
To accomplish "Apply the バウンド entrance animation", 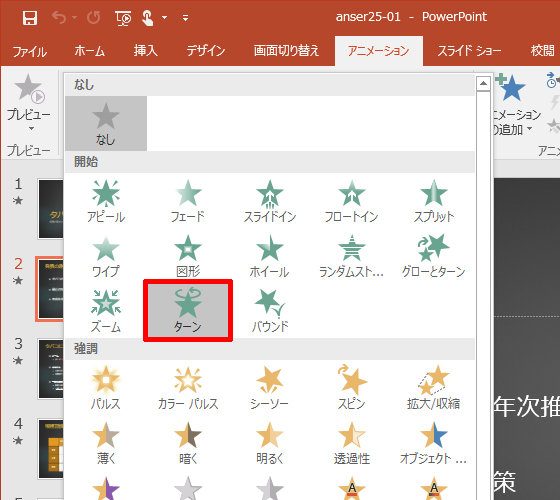I will (x=270, y=310).
